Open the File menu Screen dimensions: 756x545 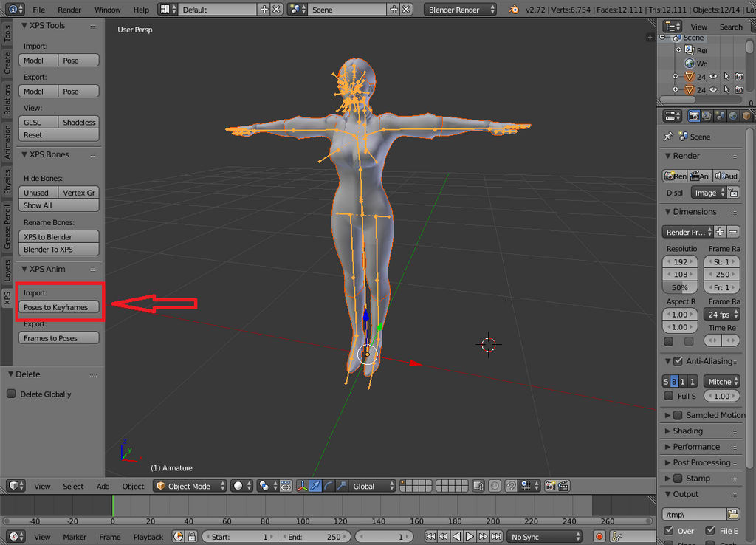(x=38, y=10)
